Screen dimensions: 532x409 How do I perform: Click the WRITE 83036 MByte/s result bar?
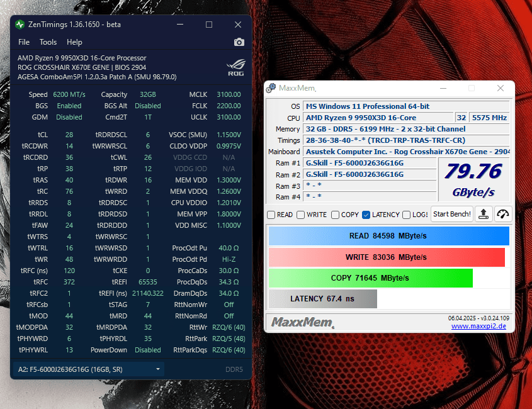[387, 257]
